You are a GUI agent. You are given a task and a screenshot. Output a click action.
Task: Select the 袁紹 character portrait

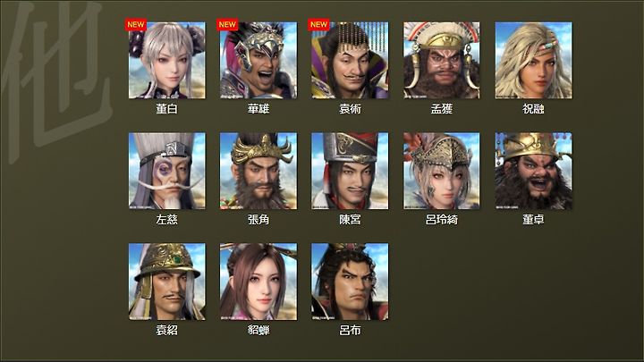point(166,282)
